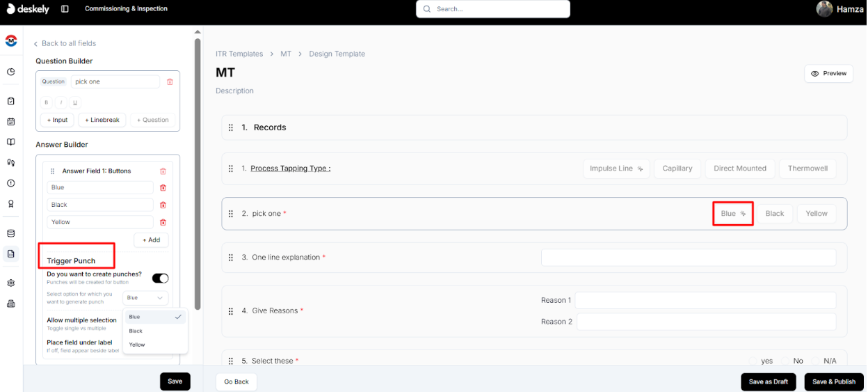Open the calendar icon in left sidebar
The height and width of the screenshot is (392, 868).
(x=11, y=122)
